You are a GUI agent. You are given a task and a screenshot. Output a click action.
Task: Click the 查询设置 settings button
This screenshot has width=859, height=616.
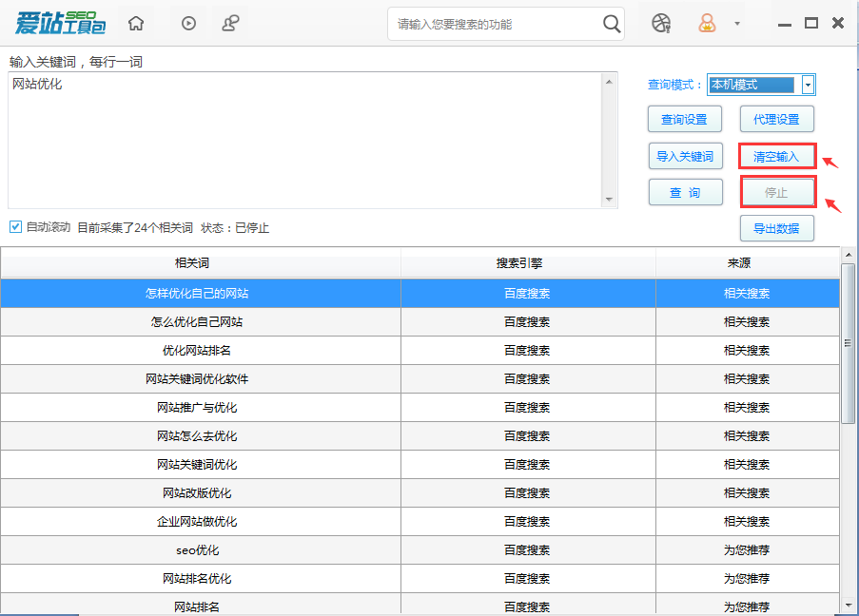pos(685,119)
